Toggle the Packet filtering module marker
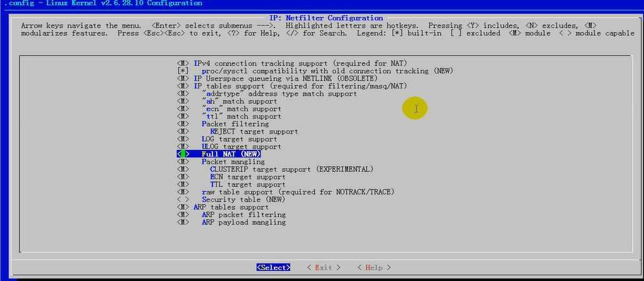 pos(183,124)
